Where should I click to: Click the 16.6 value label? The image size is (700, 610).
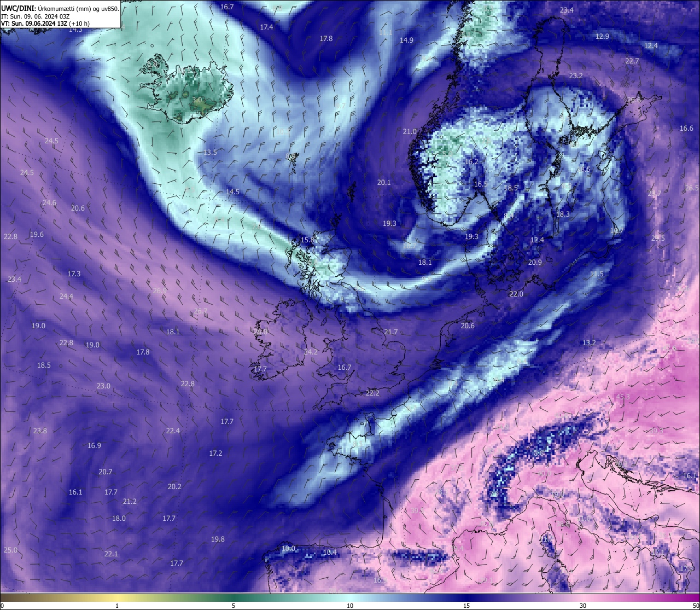click(x=686, y=128)
